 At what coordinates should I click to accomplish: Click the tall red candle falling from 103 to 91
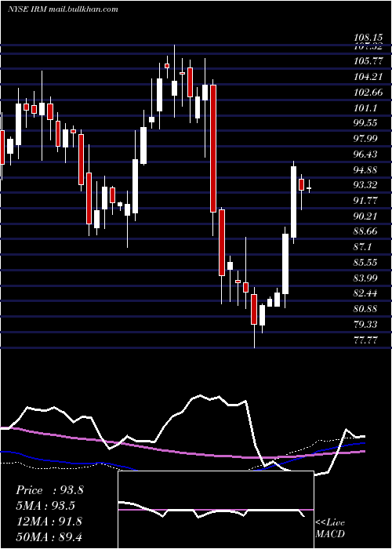(x=212, y=148)
